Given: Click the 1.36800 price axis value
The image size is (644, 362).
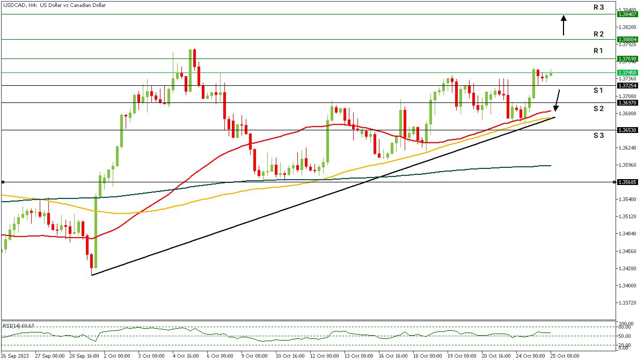Looking at the screenshot, I should tap(627, 113).
